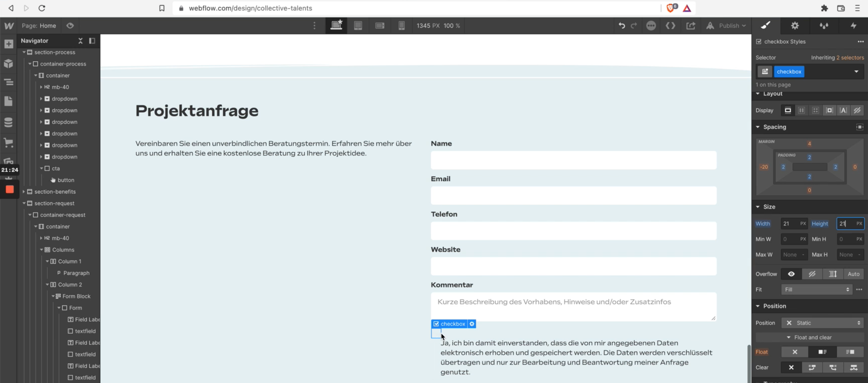
Task: Switch to the Style Manager tab
Action: tap(824, 26)
